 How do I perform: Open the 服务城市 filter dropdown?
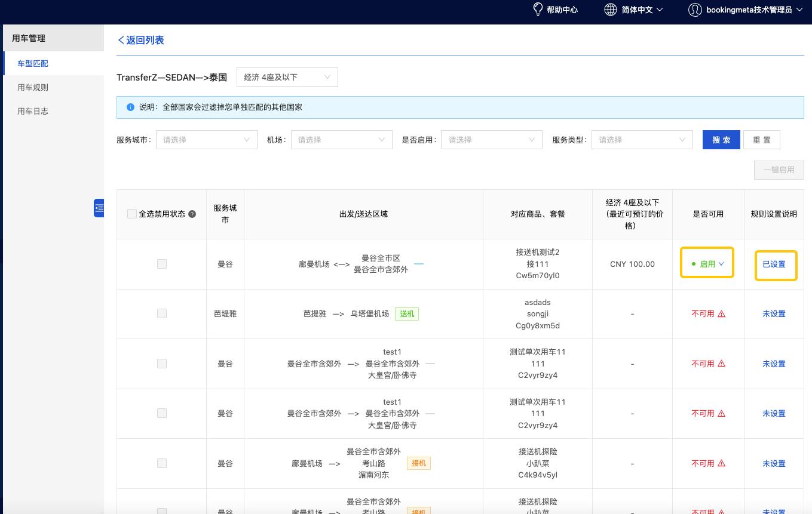pos(206,139)
